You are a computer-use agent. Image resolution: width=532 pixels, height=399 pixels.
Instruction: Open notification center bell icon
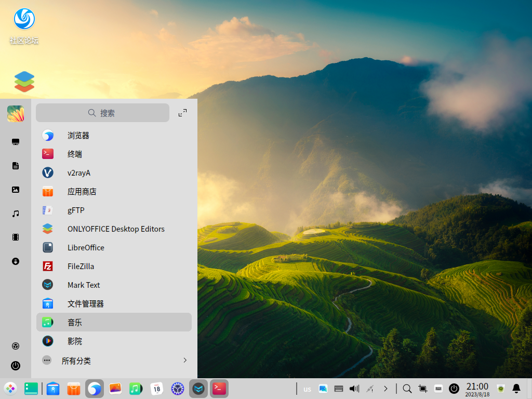[x=516, y=389]
